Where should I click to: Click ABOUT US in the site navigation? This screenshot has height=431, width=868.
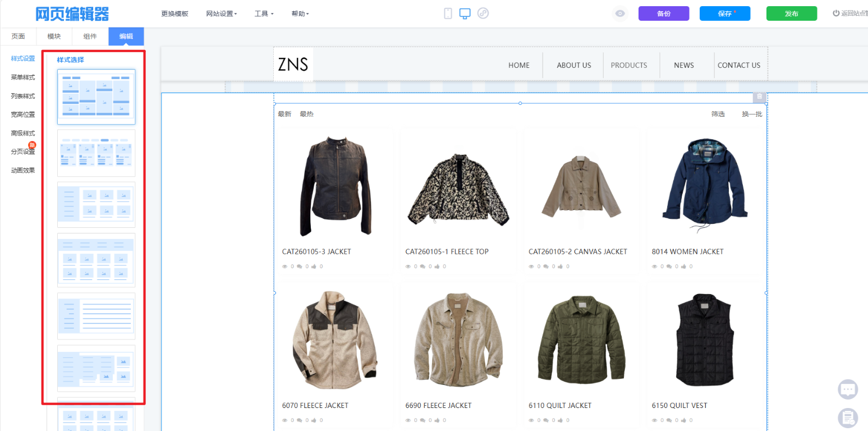tap(574, 65)
